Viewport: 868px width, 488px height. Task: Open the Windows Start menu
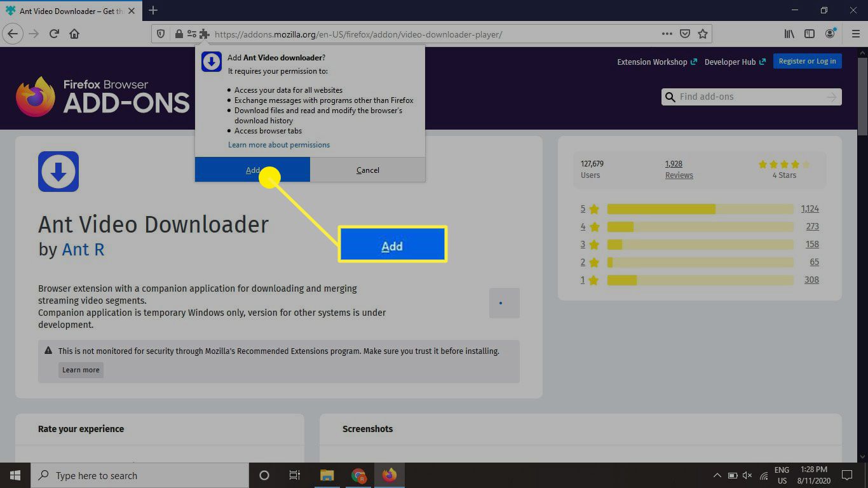pos(15,475)
